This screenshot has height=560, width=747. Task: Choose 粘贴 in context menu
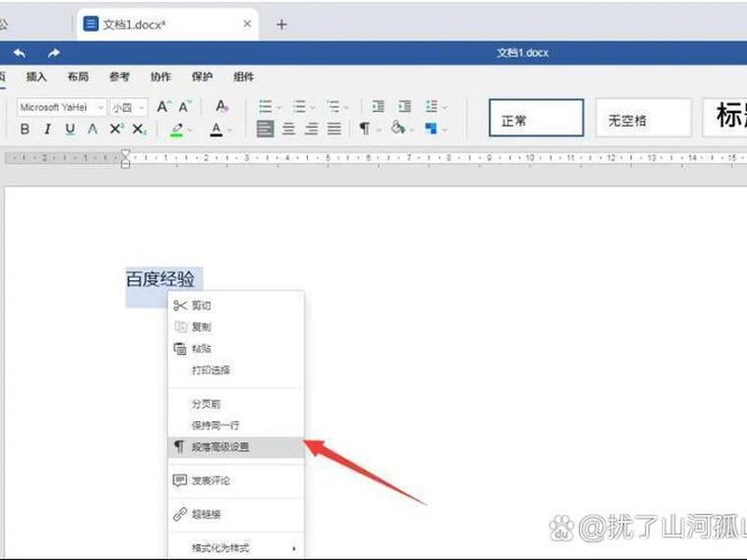[x=236, y=348]
